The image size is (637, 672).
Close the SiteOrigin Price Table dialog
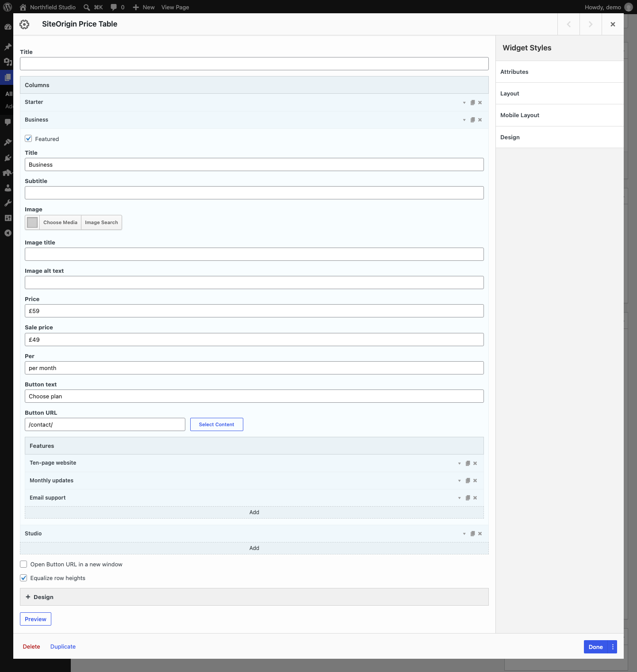613,24
